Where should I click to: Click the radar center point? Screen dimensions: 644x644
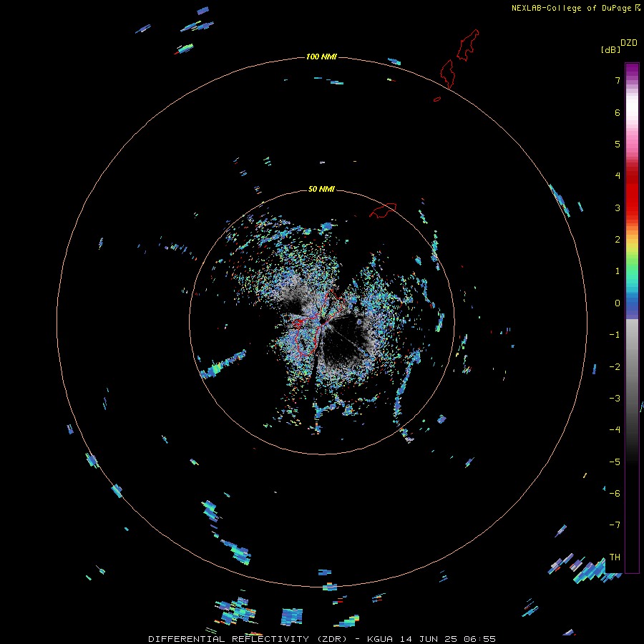point(322,321)
